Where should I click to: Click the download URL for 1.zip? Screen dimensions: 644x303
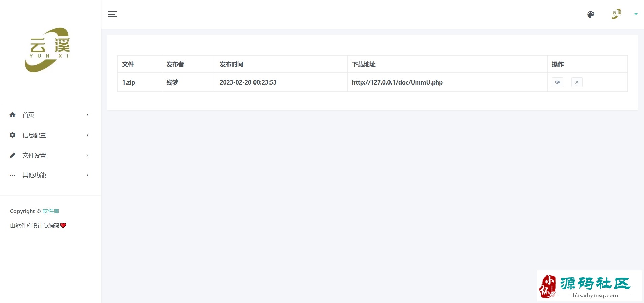click(x=397, y=82)
